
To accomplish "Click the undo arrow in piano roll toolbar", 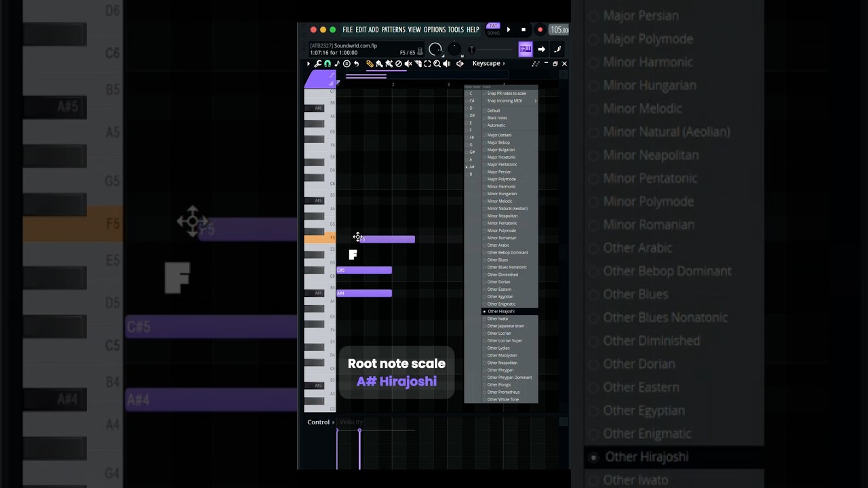I will click(356, 64).
